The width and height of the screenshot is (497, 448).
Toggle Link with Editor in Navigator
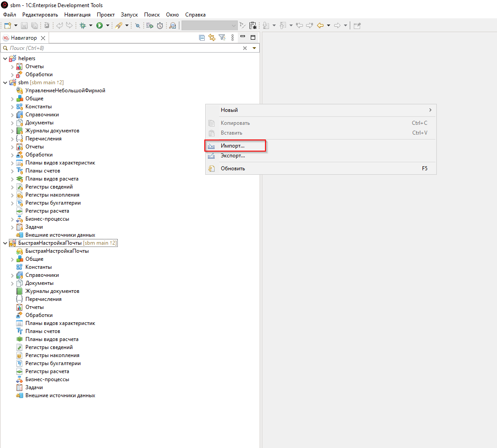[x=211, y=38]
